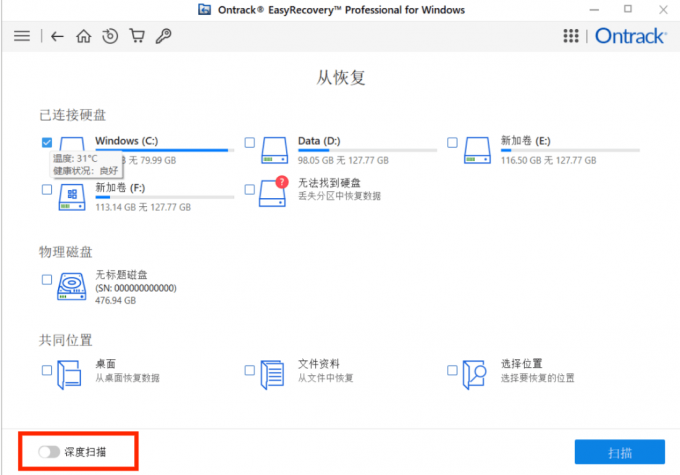
Task: Click the 桌面 desktop icon
Action: click(69, 375)
